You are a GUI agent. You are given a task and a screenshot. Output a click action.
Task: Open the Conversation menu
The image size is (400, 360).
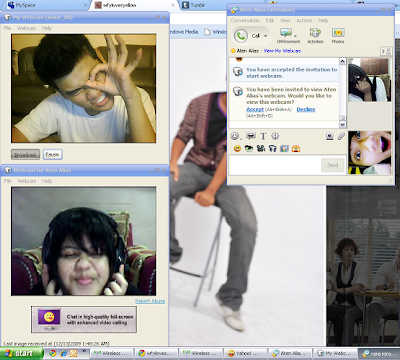click(x=245, y=20)
